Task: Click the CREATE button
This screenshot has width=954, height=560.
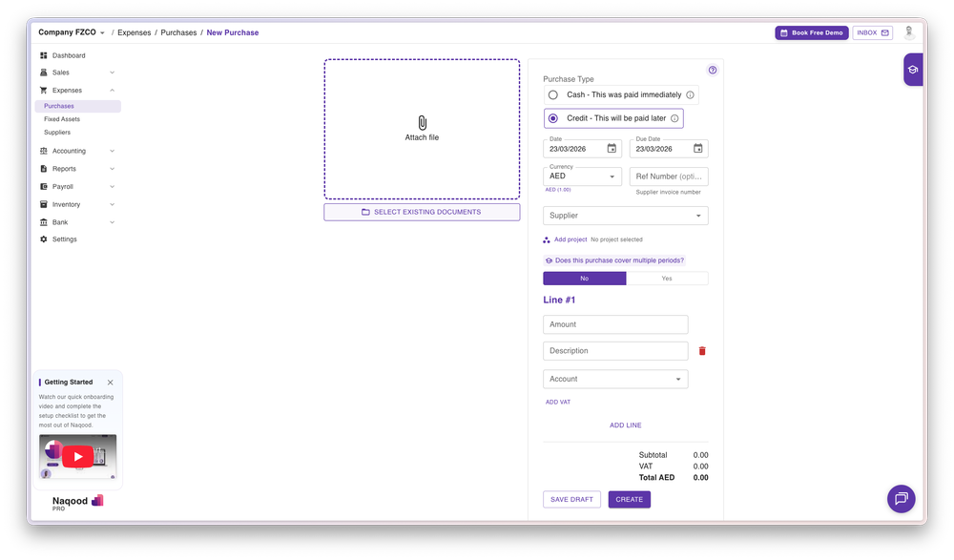Action: pos(629,499)
